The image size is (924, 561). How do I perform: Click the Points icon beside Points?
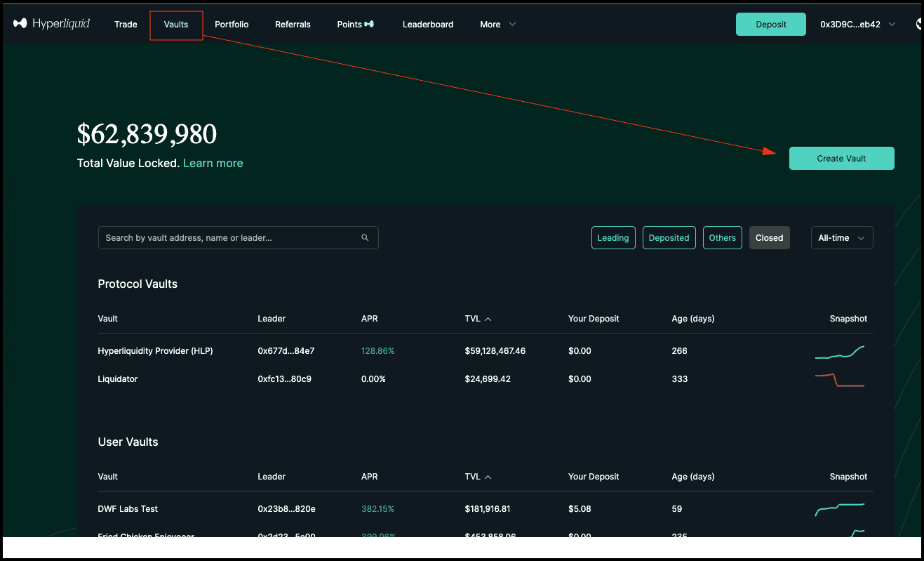click(x=369, y=24)
